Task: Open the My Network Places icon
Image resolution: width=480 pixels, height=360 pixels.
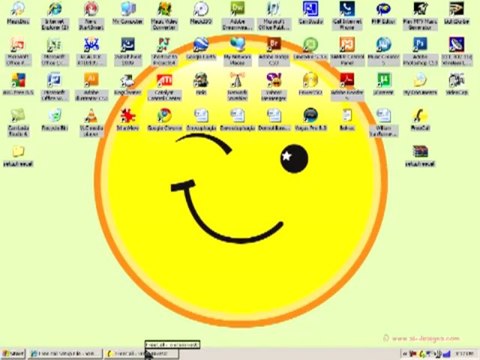Action: coord(237,51)
